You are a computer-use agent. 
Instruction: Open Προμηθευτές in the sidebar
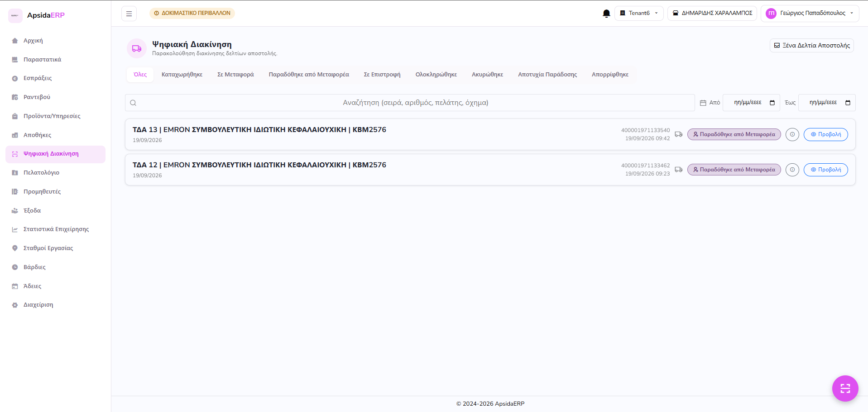[55, 192]
